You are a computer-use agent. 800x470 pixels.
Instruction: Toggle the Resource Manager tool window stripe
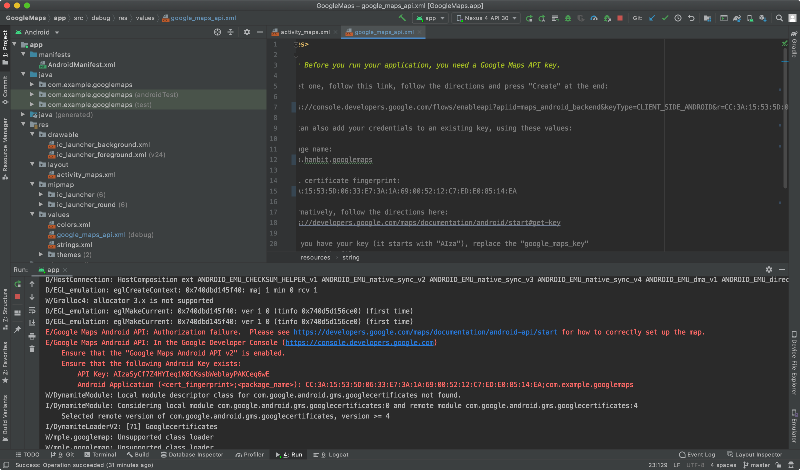point(5,149)
